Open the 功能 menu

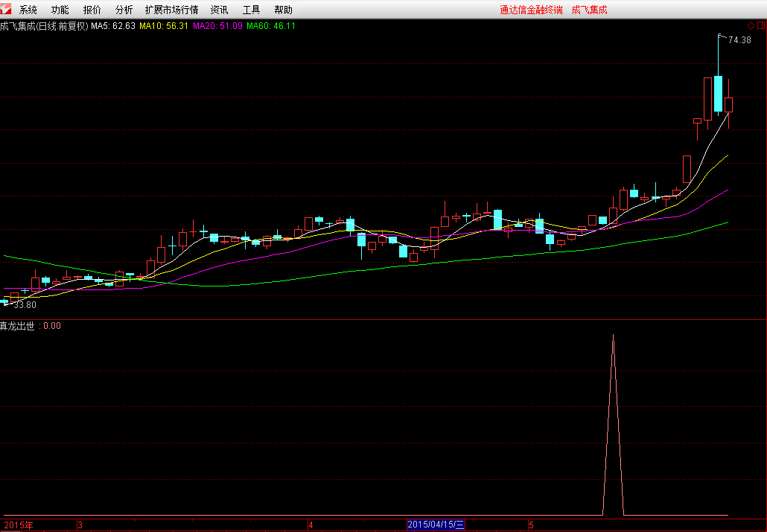60,10
